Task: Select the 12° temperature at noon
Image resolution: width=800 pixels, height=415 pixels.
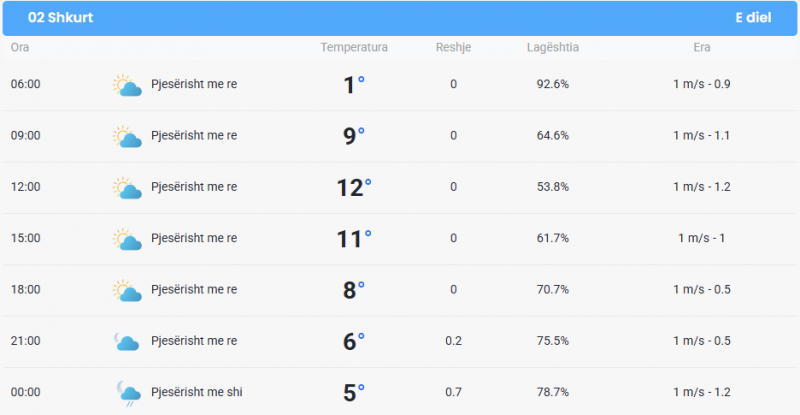Action: click(x=354, y=187)
